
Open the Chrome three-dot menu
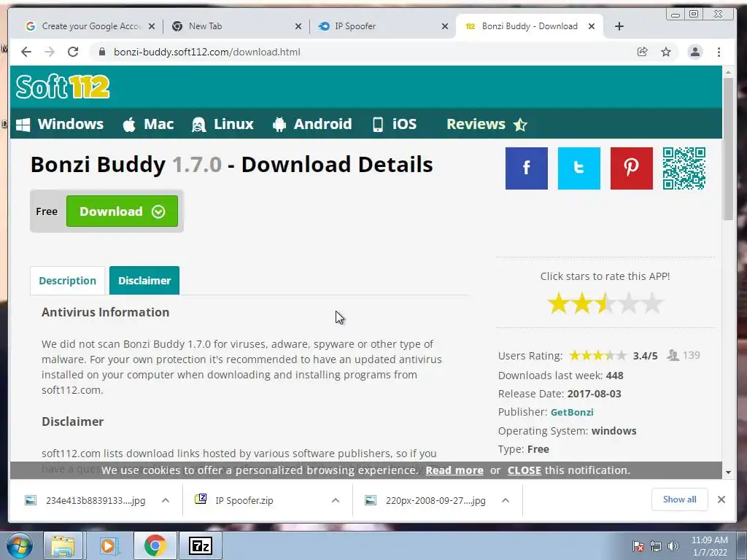(x=719, y=52)
